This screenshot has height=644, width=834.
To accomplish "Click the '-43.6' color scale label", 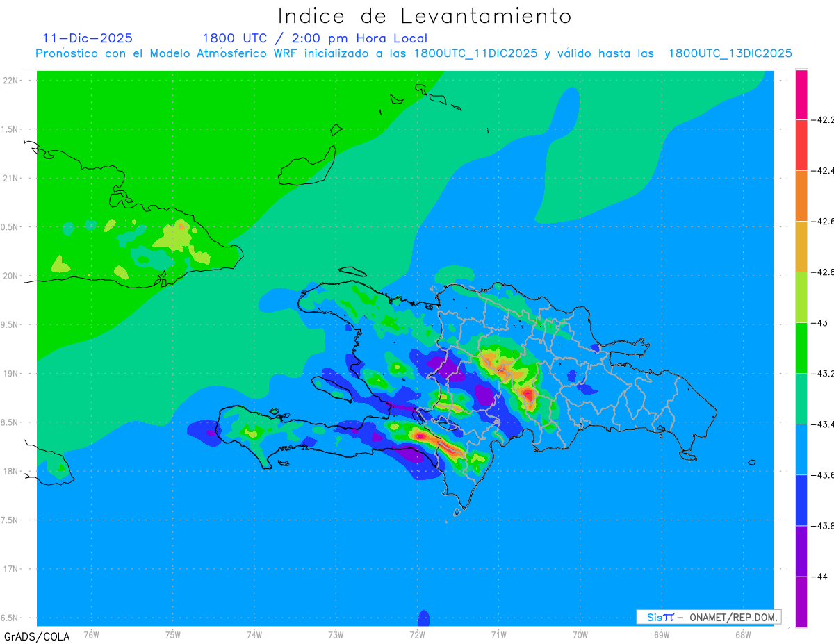I will 823,475.
